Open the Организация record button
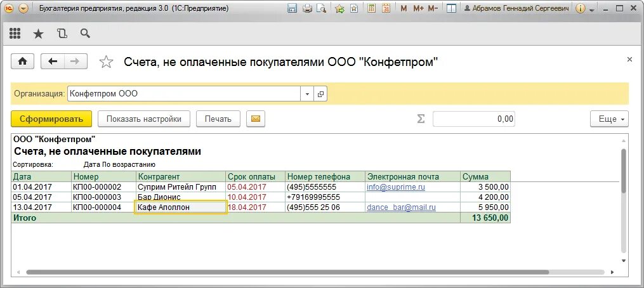 tap(320, 94)
